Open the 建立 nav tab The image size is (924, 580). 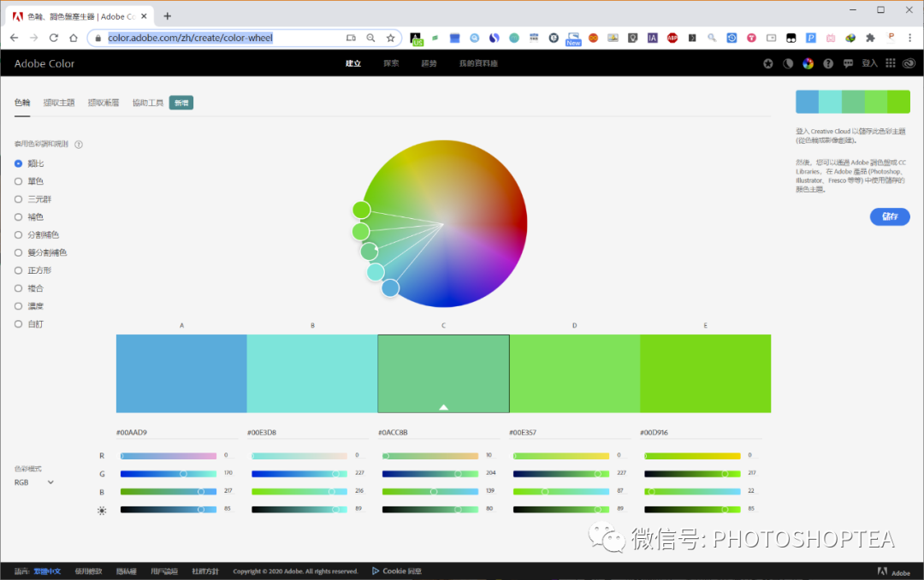coord(353,63)
